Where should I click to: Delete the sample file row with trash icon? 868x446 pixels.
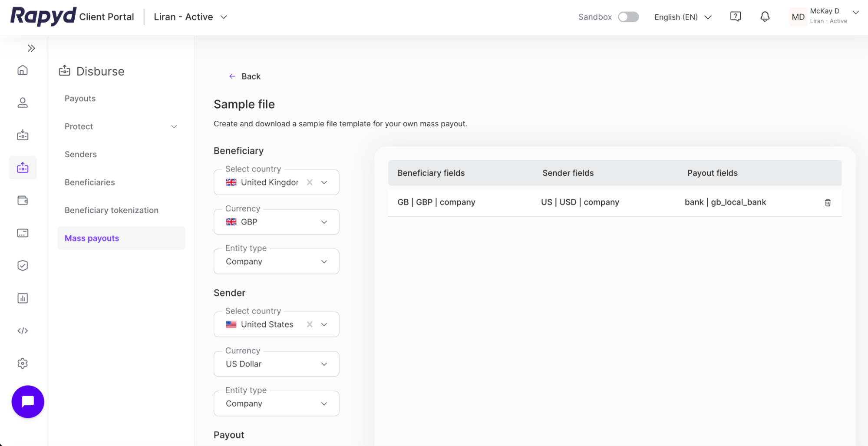coord(828,202)
